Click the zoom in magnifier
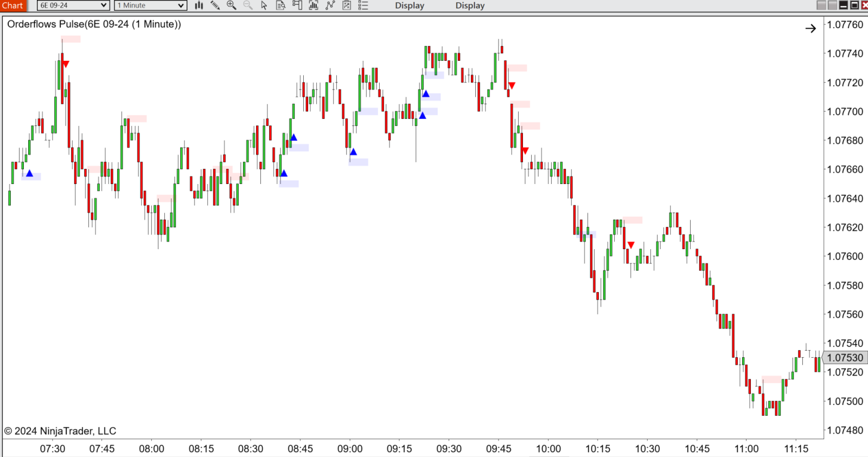Viewport: 868px width, 457px height. click(232, 5)
